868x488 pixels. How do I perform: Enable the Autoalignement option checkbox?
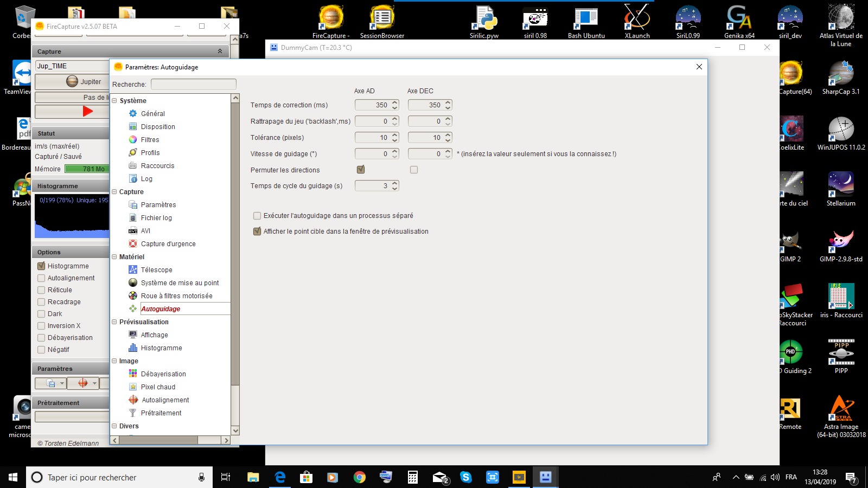pyautogui.click(x=41, y=278)
